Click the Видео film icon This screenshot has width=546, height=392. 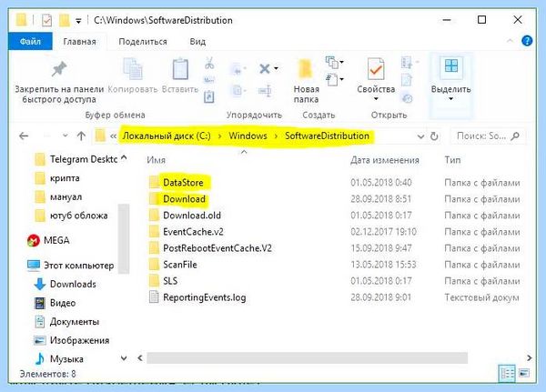(x=40, y=303)
